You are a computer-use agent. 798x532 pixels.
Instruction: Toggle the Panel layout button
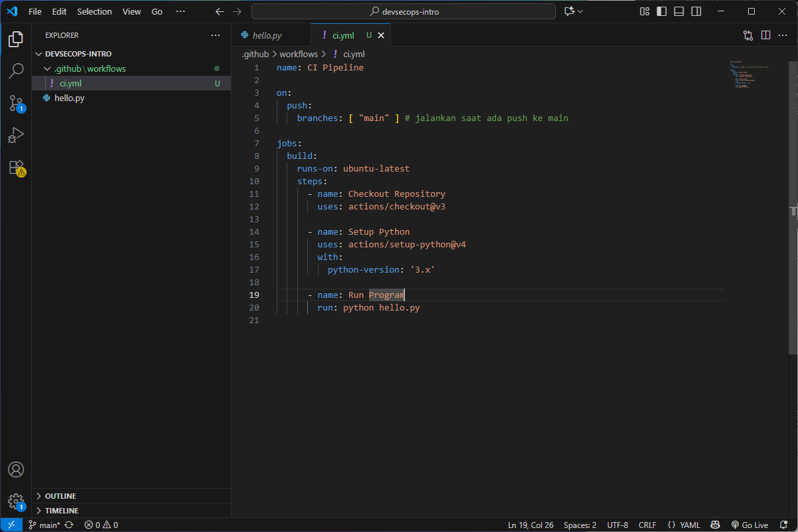(x=678, y=11)
